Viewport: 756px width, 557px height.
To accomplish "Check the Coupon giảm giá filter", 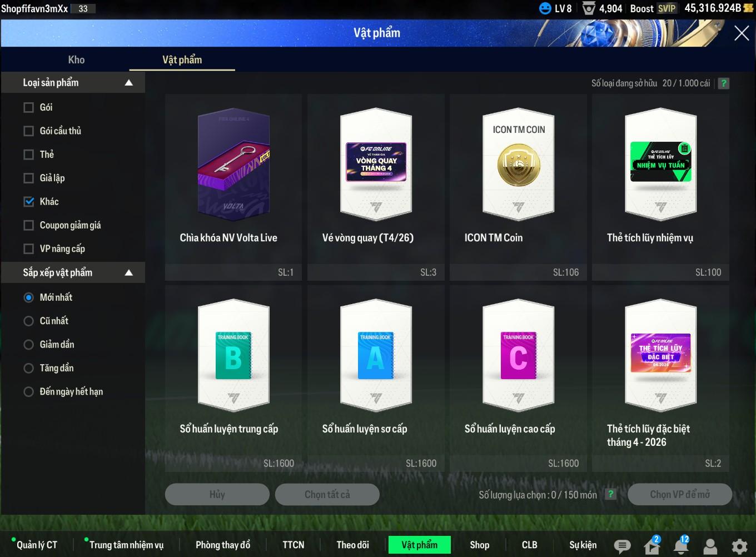I will pos(29,225).
